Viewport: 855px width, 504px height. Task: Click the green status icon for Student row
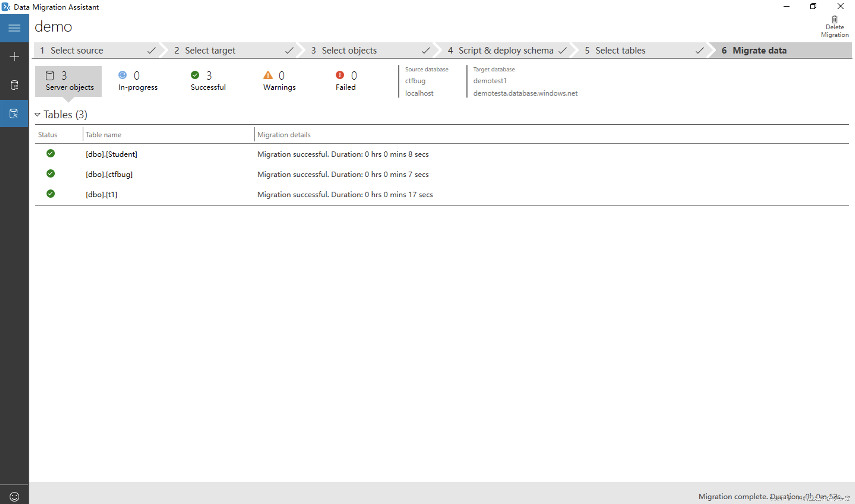pyautogui.click(x=51, y=153)
